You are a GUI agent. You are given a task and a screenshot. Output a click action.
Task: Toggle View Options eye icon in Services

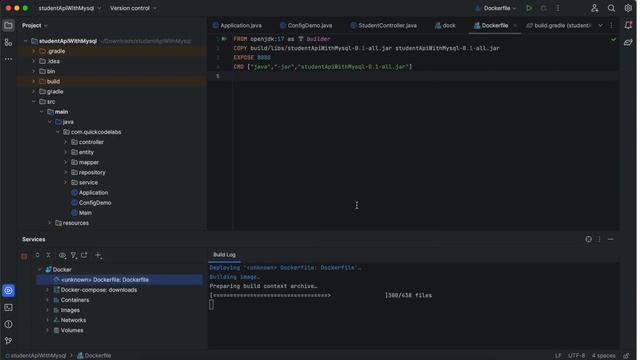[x=62, y=256]
